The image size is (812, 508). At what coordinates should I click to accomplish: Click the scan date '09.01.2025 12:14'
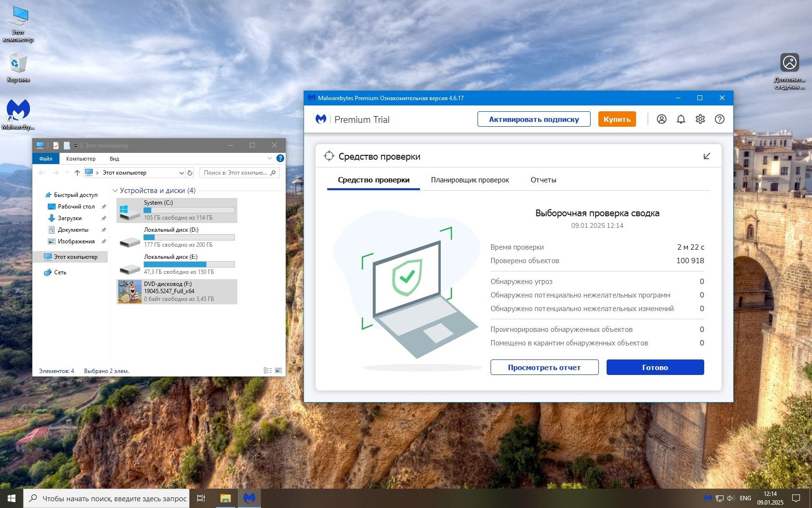click(597, 225)
